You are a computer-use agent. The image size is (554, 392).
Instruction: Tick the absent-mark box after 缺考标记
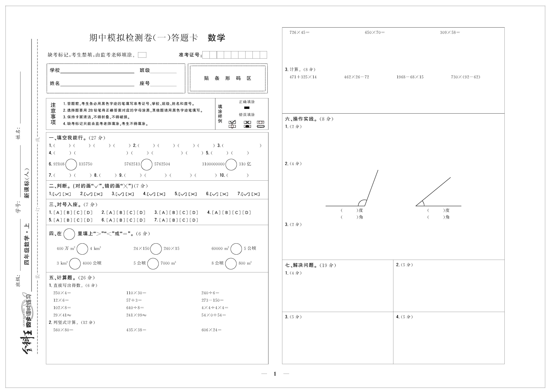pyautogui.click(x=142, y=55)
